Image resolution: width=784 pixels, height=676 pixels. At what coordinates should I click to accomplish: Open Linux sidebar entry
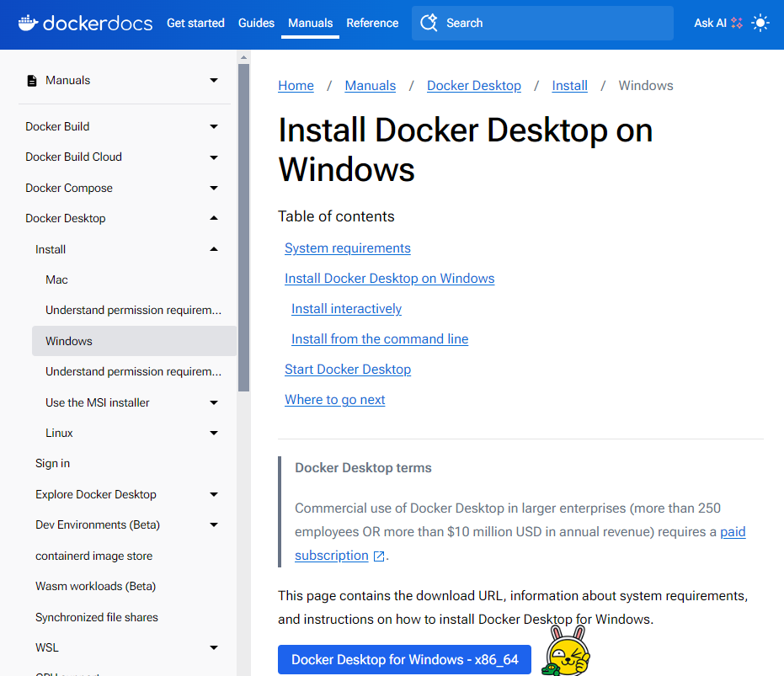59,433
